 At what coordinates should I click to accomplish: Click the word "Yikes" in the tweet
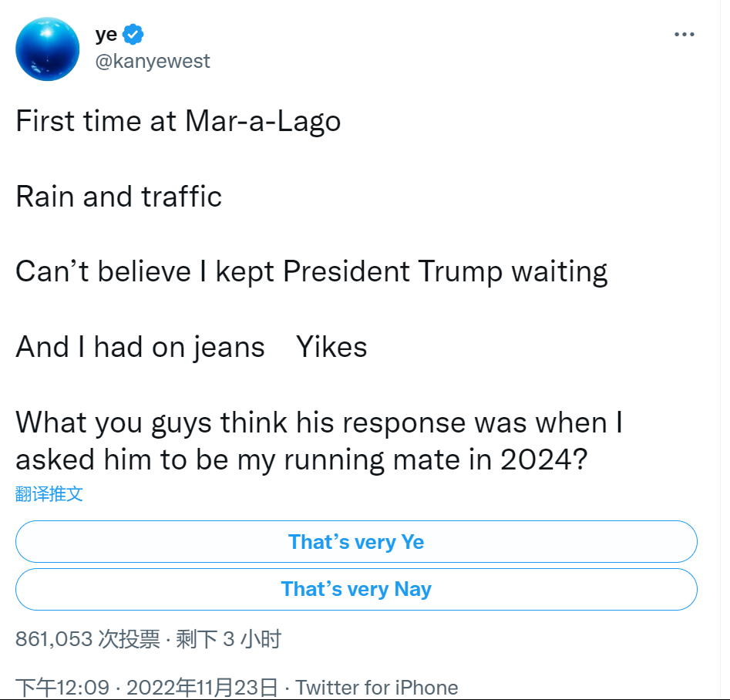(331, 348)
